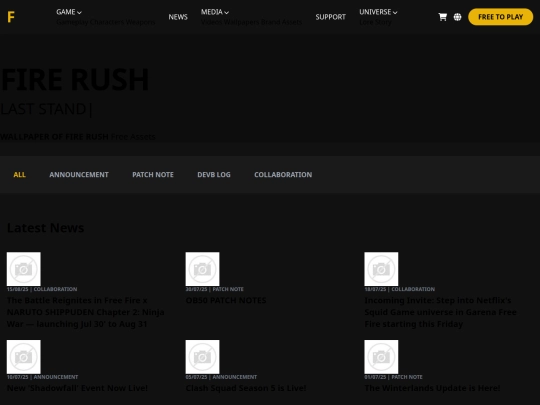Open 'Incoming Invite: Step into Netflix's Squid Game' headline
The image size is (540, 405).
pyautogui.click(x=440, y=312)
